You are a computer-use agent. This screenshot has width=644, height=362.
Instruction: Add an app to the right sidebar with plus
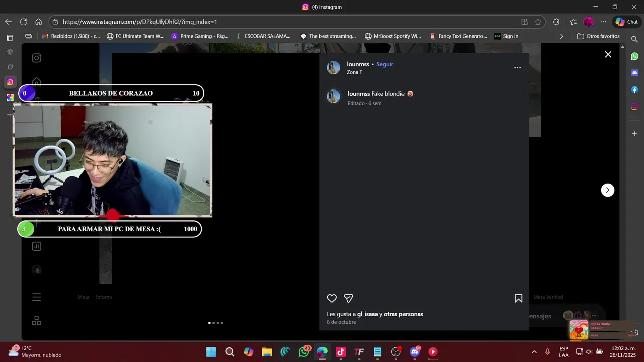pos(634,134)
